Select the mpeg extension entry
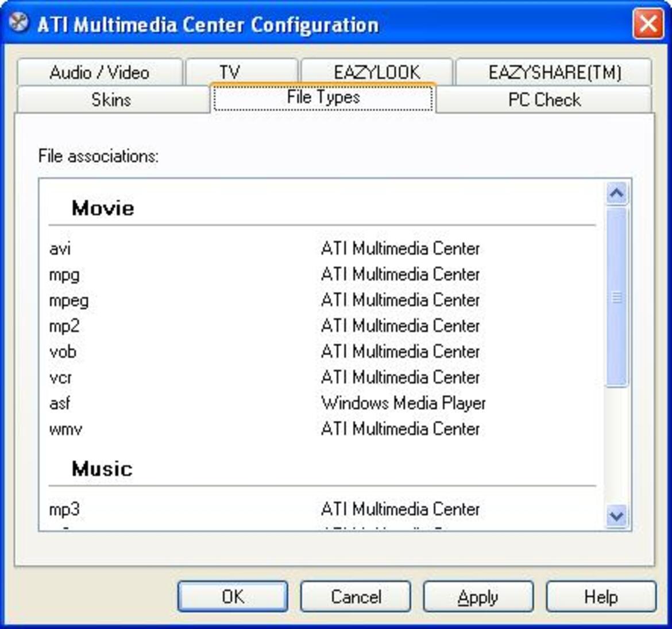The height and width of the screenshot is (629, 672). pos(69,301)
